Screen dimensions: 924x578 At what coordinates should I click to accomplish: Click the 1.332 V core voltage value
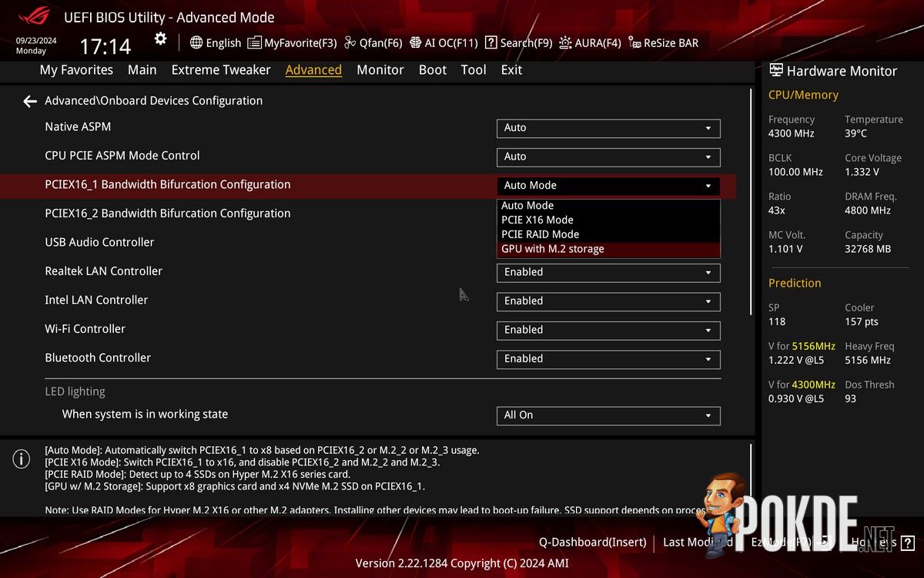pyautogui.click(x=862, y=172)
